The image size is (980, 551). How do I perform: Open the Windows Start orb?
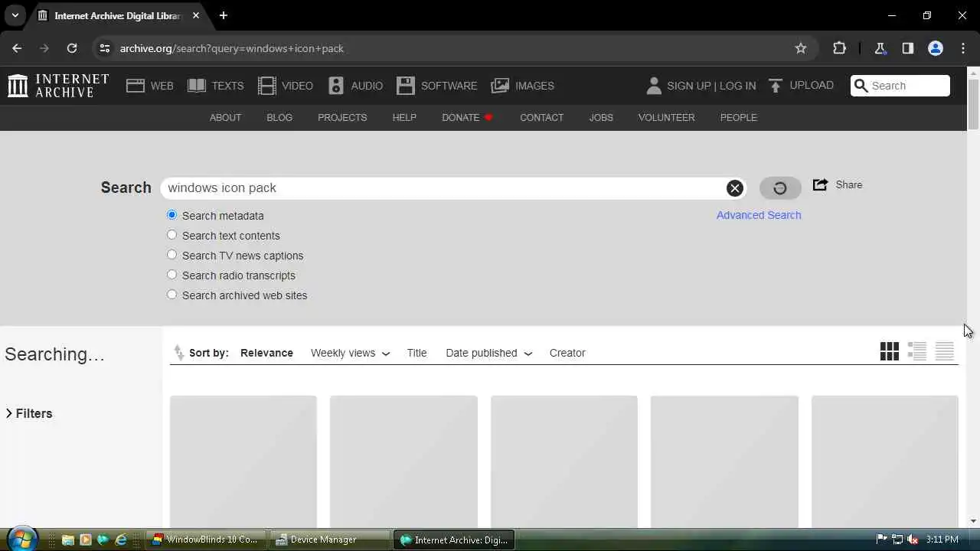pyautogui.click(x=21, y=539)
